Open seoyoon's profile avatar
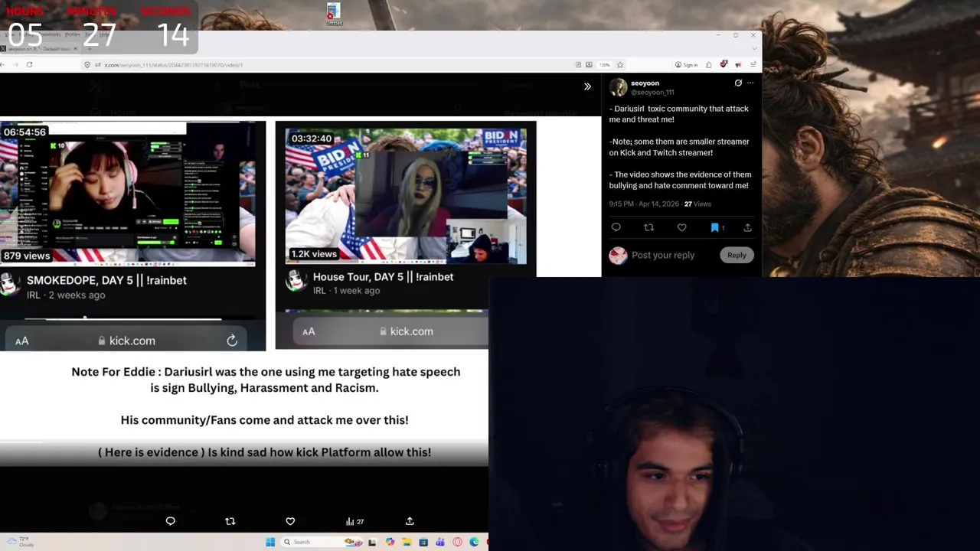This screenshot has height=551, width=980. pyautogui.click(x=618, y=86)
